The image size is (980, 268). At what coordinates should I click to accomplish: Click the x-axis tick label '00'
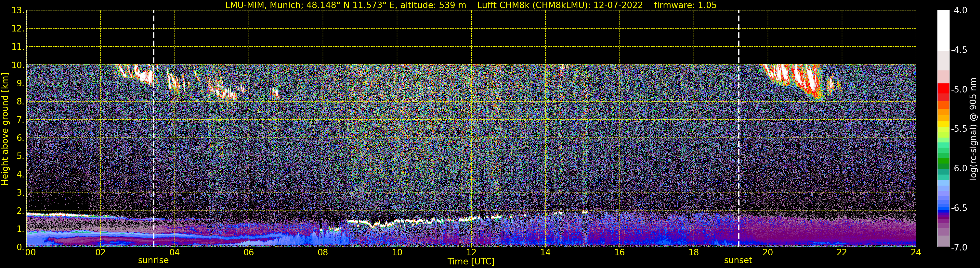point(31,252)
